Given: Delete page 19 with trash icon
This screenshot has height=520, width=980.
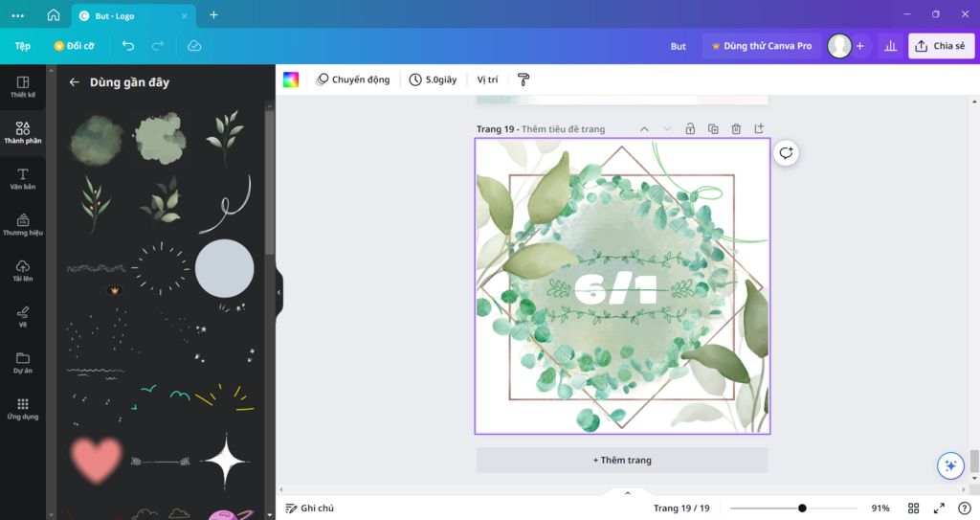Looking at the screenshot, I should 736,129.
